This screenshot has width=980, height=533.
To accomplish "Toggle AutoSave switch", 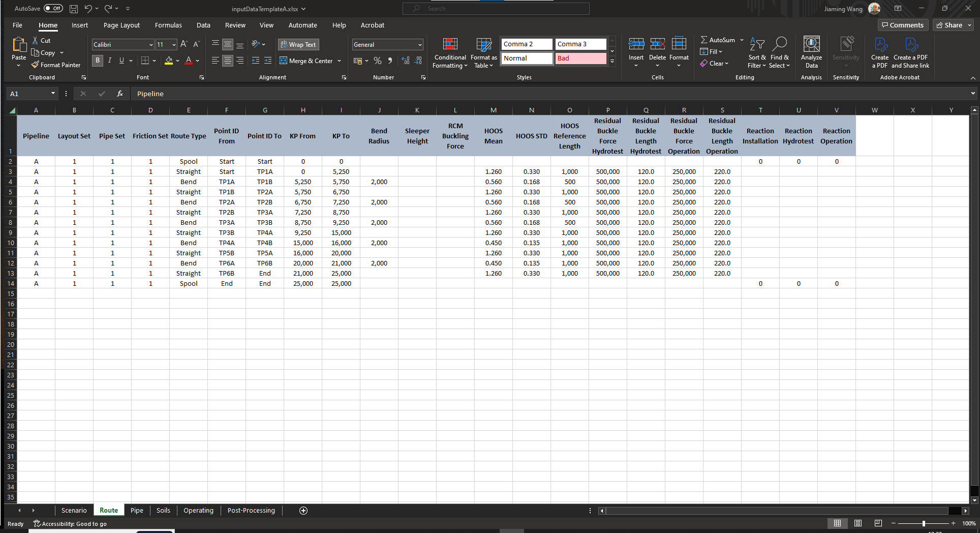I will pyautogui.click(x=53, y=9).
